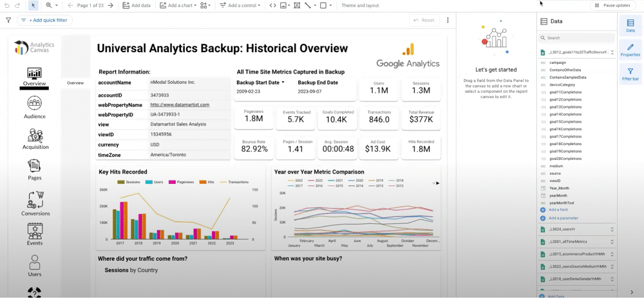Open the Add a chart dropdown
644x298 pixels.
[x=177, y=5]
